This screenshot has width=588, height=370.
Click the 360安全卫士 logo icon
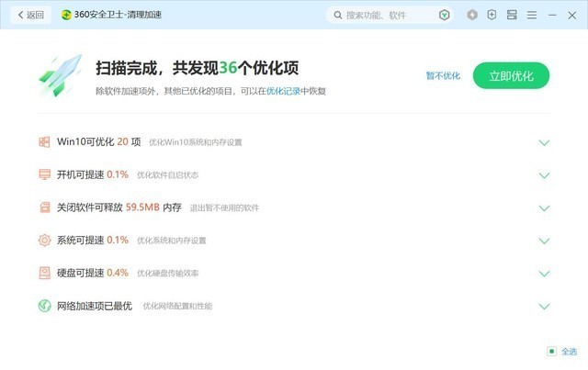tap(66, 15)
